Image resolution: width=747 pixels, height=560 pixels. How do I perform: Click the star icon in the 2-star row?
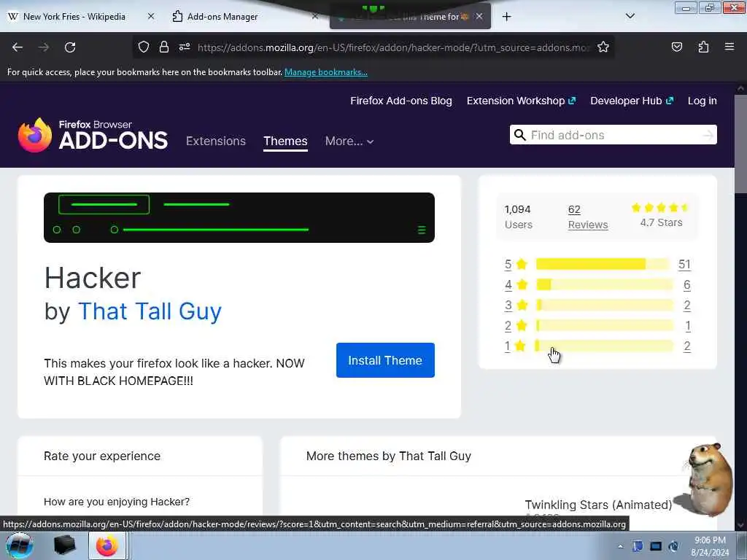[522, 325]
